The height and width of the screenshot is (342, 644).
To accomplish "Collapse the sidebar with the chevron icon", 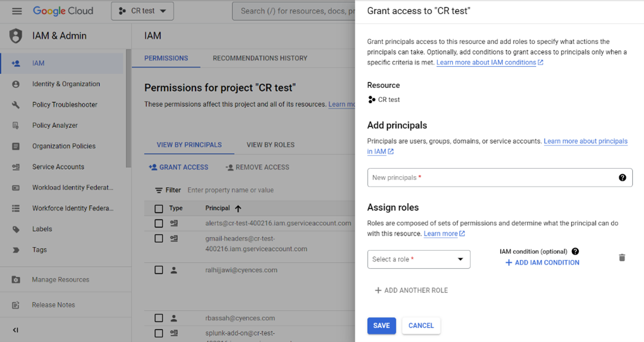I will (16, 330).
